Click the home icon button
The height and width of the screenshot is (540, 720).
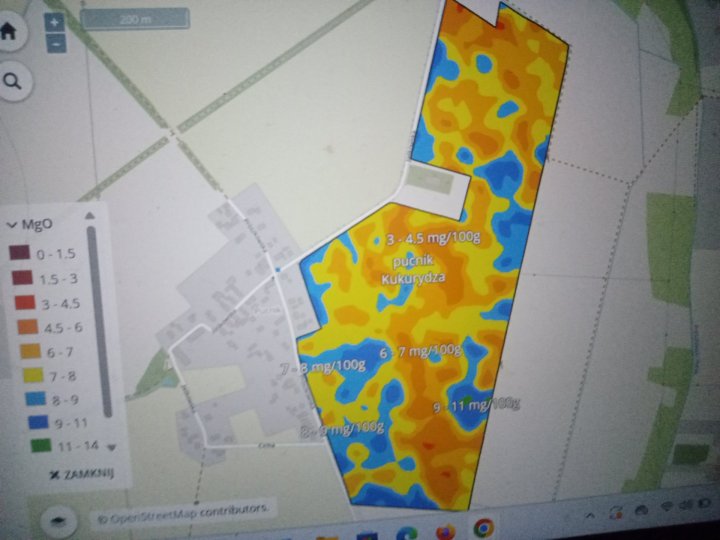point(8,32)
